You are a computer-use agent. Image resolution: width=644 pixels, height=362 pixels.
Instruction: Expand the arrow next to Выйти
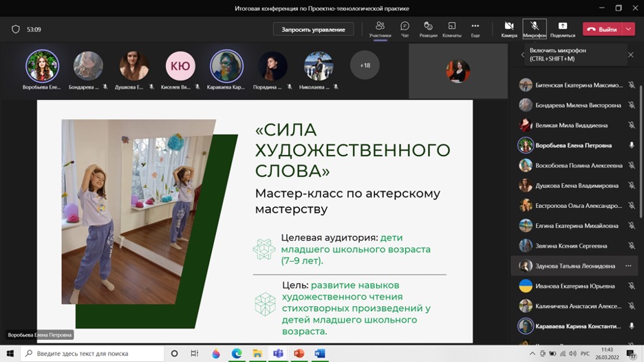[x=629, y=30]
